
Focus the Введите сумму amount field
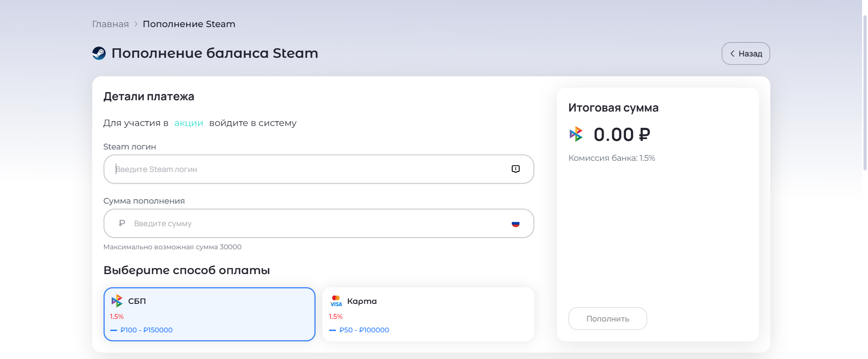tap(319, 223)
